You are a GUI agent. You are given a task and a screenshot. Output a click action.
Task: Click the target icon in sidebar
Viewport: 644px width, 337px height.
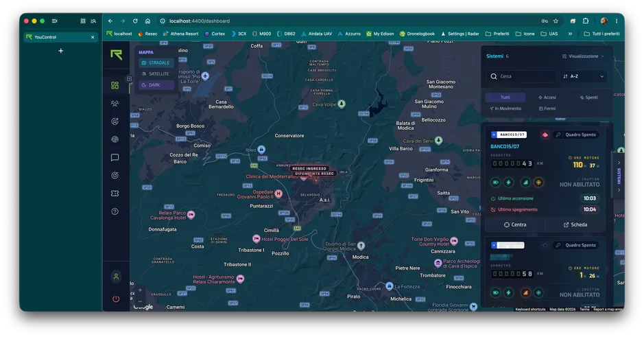tap(115, 176)
